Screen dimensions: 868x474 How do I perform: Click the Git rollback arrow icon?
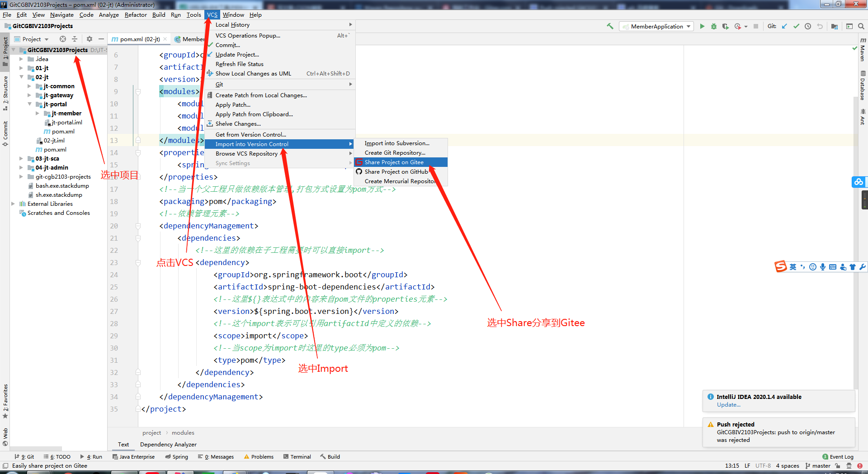(x=820, y=26)
